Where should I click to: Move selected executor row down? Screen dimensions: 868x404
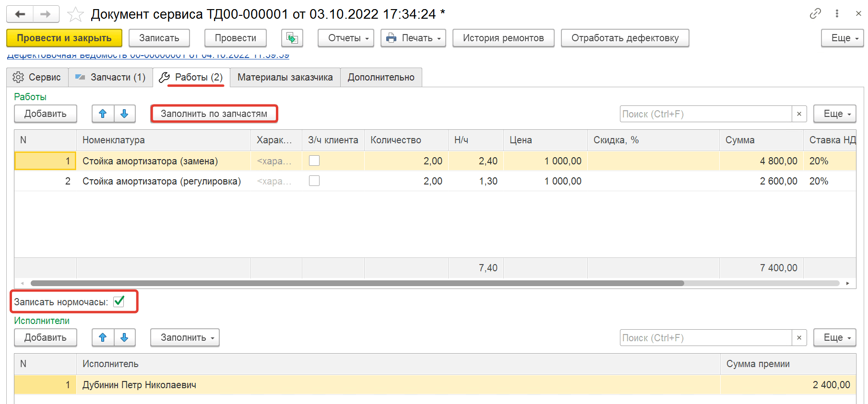pos(125,337)
